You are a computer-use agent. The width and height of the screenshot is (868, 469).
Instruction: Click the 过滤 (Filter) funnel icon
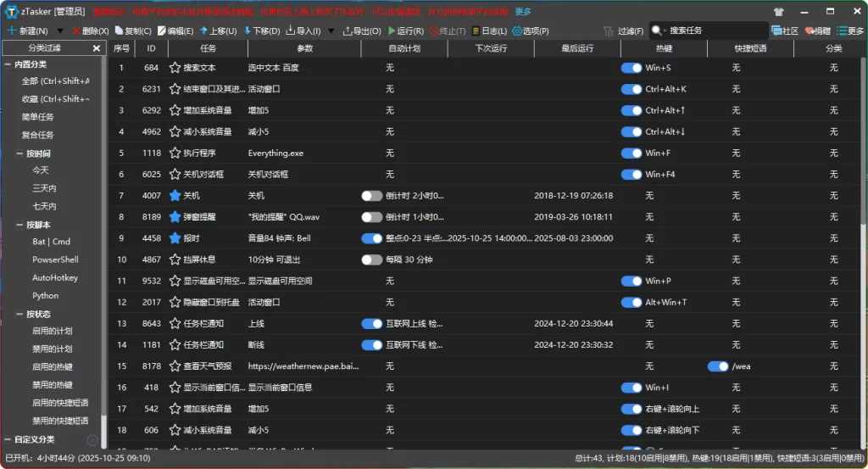(x=609, y=31)
